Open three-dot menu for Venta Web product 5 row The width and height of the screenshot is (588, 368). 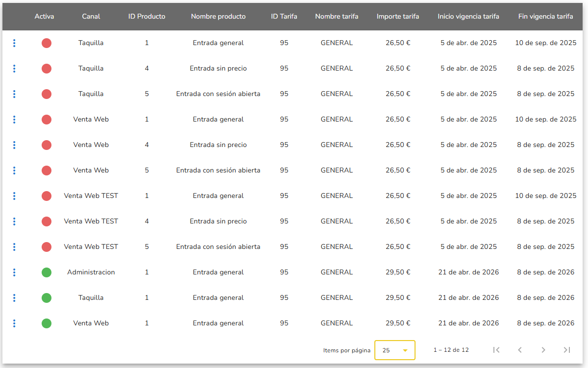coord(14,171)
